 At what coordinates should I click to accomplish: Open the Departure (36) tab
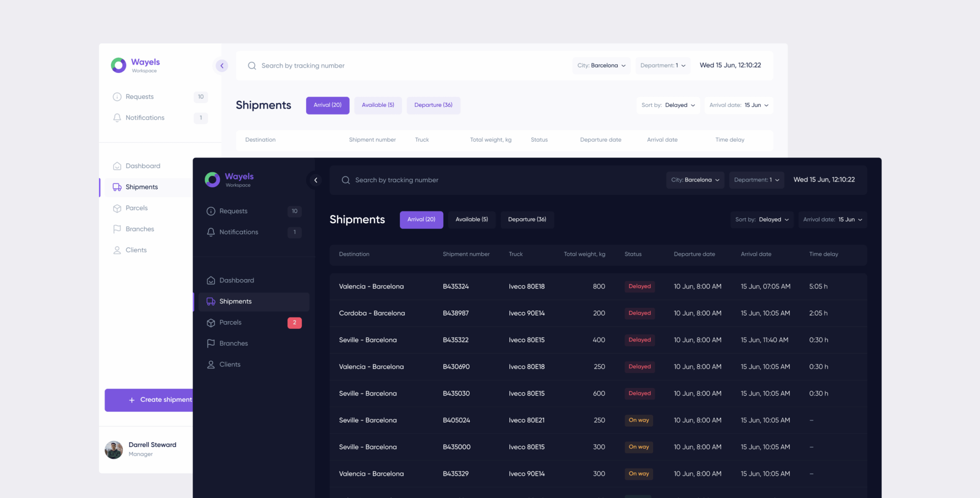[527, 219]
